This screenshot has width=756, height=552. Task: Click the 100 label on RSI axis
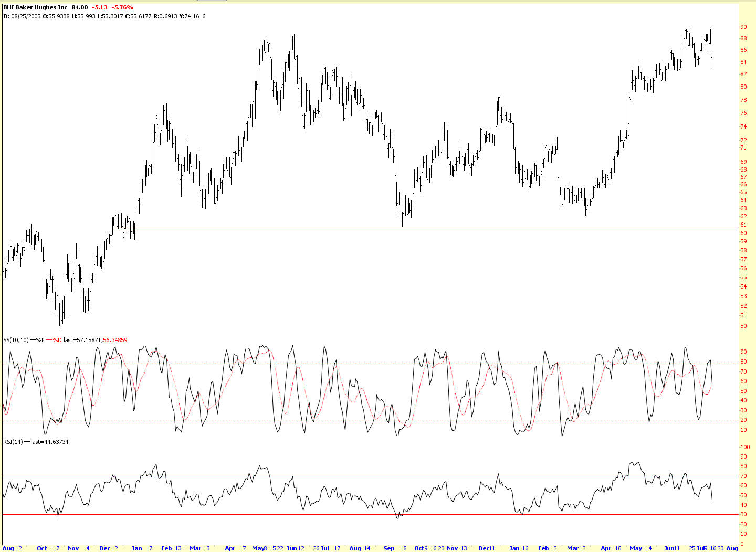pyautogui.click(x=745, y=448)
